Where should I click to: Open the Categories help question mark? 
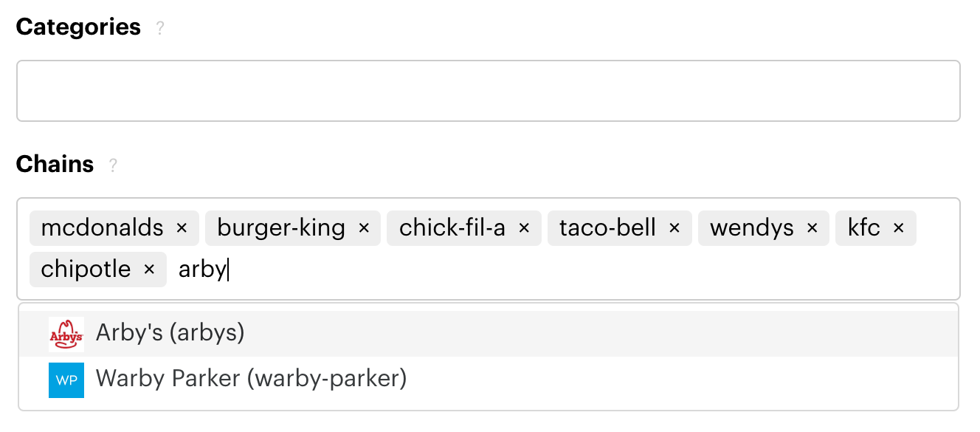(160, 29)
